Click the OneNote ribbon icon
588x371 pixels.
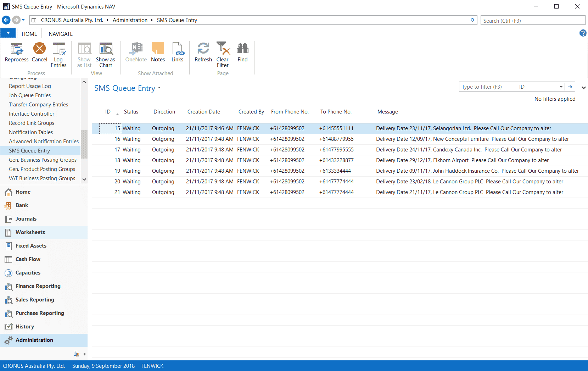(x=136, y=52)
